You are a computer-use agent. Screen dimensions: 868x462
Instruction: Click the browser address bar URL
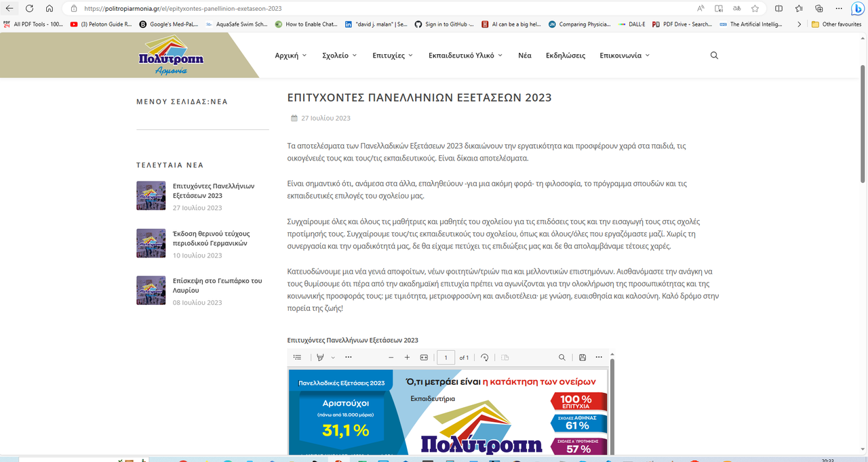[183, 9]
